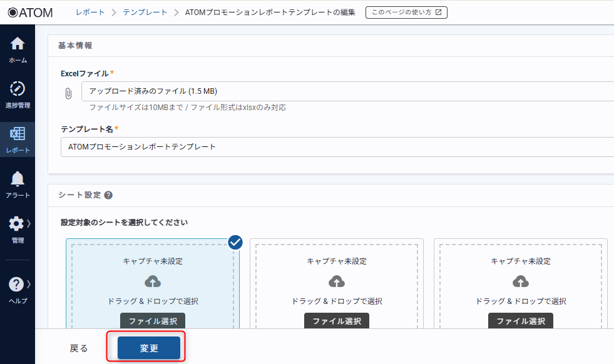Click the sheet settings help question icon
Screen dimensions: 614x364
coord(108,195)
